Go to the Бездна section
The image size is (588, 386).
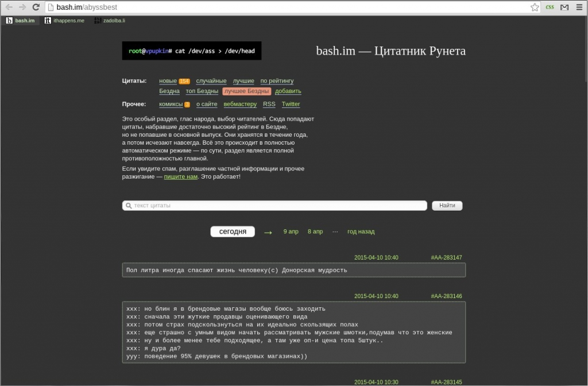tap(169, 91)
